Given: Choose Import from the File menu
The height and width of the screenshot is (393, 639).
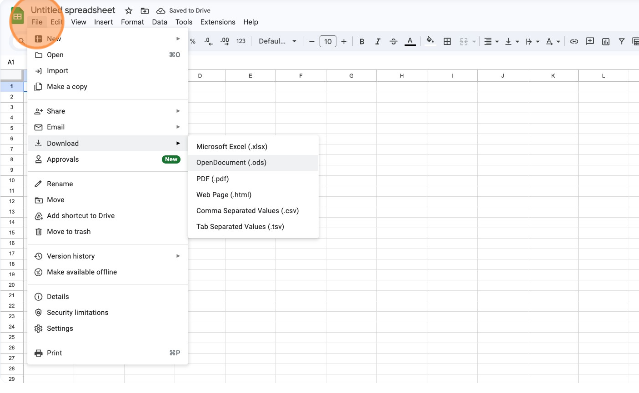Looking at the screenshot, I should (x=108, y=71).
